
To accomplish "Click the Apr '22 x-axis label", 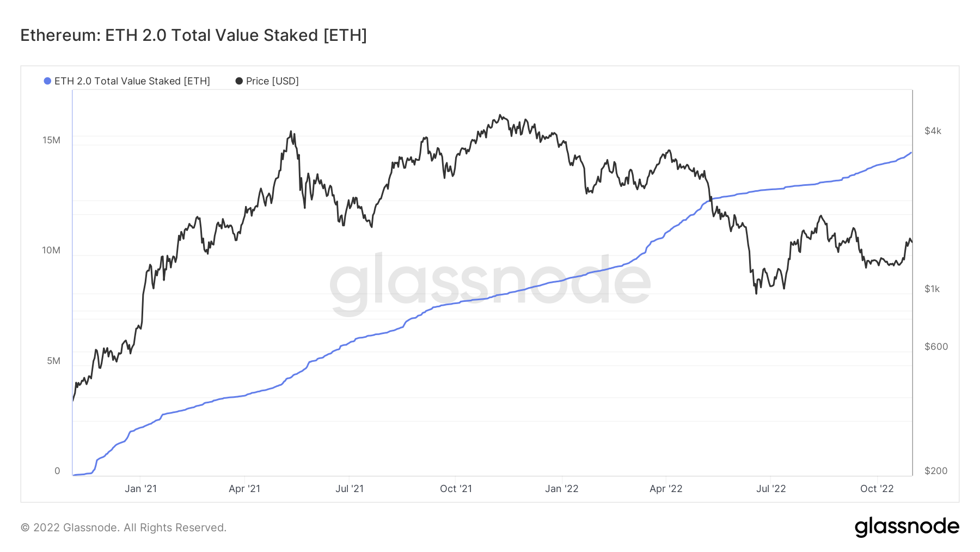I will coord(666,489).
